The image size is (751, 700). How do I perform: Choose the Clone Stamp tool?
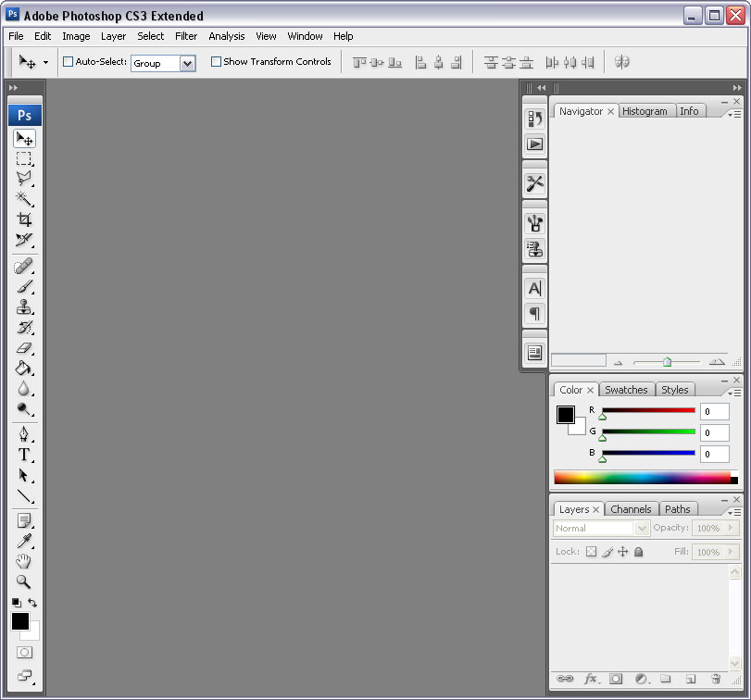tap(24, 306)
